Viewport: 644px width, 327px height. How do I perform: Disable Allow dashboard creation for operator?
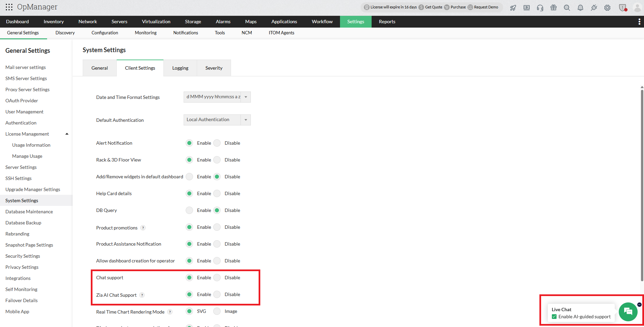217,261
